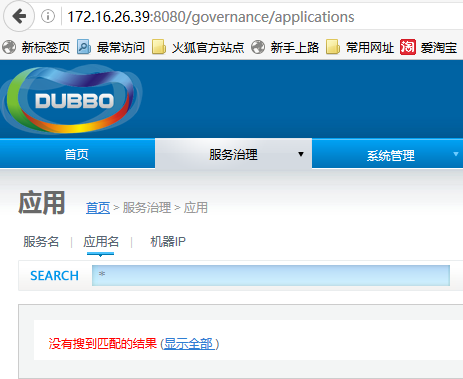Switch search type to 应用名
Image resolution: width=463 pixels, height=379 pixels.
coord(101,242)
